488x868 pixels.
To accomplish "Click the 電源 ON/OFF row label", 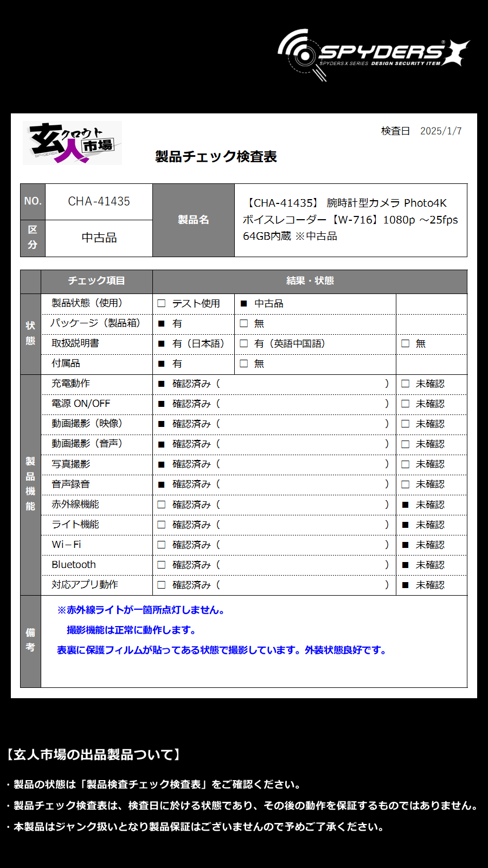I will click(81, 404).
